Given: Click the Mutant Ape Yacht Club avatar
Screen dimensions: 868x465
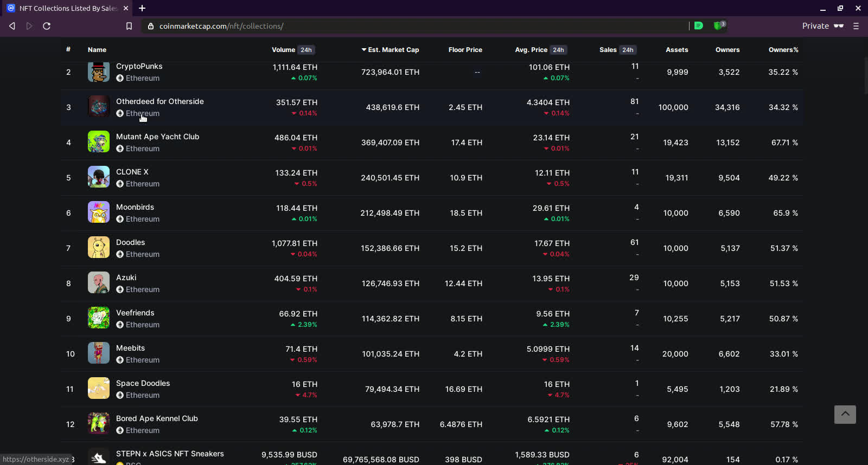Looking at the screenshot, I should click(x=99, y=141).
